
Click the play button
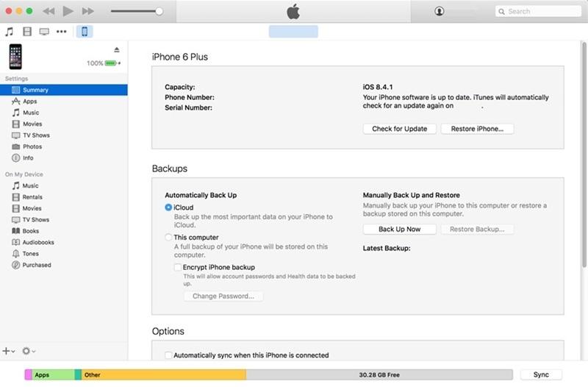68,11
